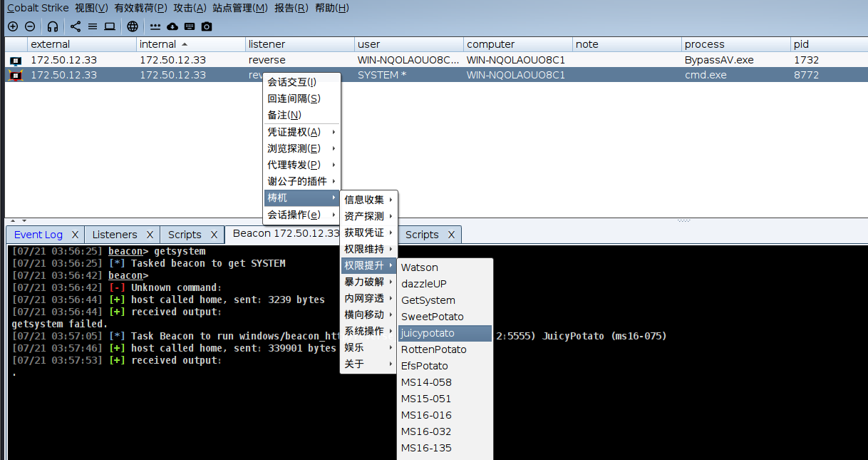Switch to the Listeners tab
Screen dimensions: 868x460
click(115, 235)
